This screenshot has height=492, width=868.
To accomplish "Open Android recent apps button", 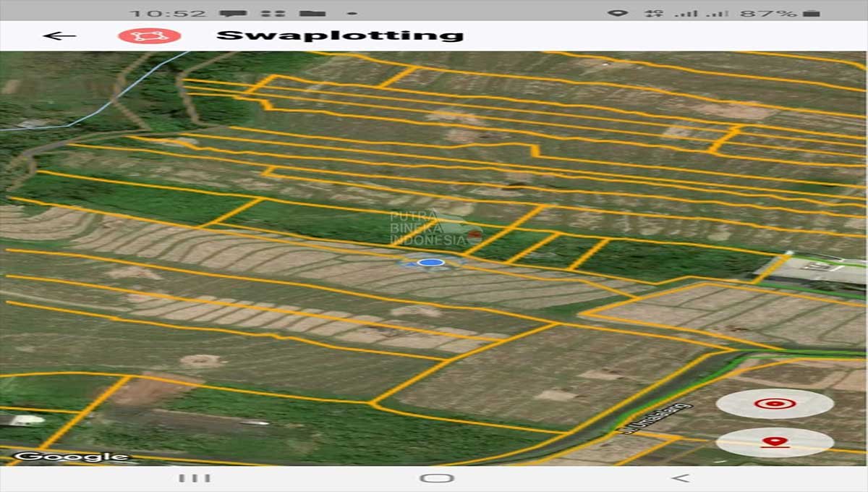I will 195,478.
